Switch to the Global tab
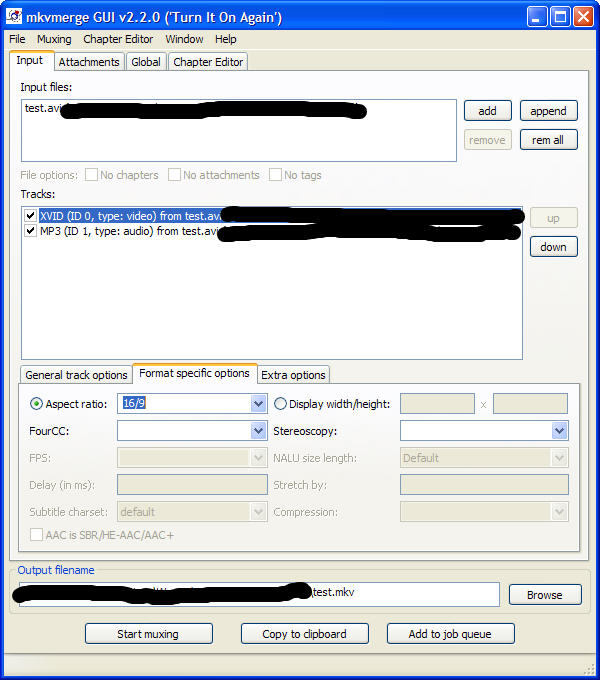This screenshot has width=600, height=680. coord(146,62)
